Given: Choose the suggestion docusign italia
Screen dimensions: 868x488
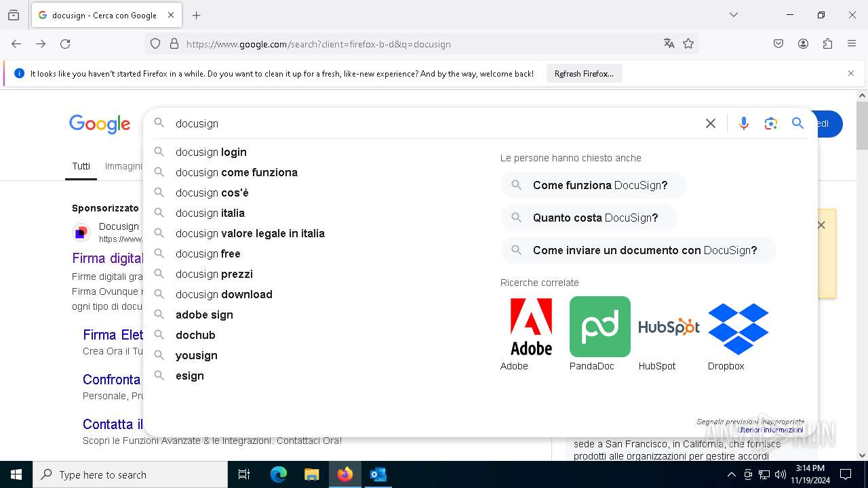Looking at the screenshot, I should 210,213.
